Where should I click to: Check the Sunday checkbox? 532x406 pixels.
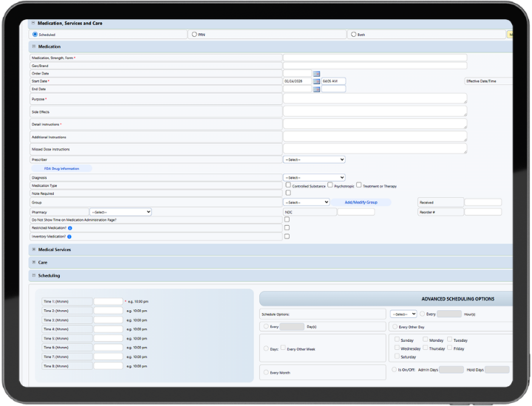[397, 340]
